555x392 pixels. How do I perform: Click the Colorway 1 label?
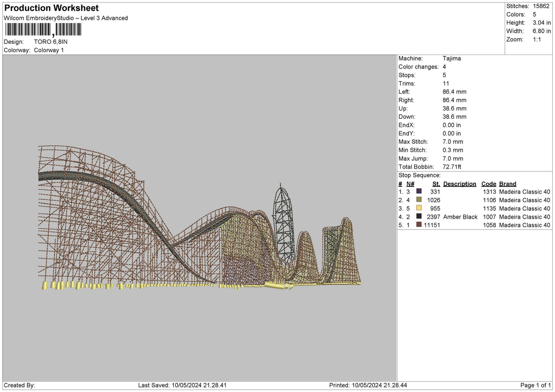49,50
